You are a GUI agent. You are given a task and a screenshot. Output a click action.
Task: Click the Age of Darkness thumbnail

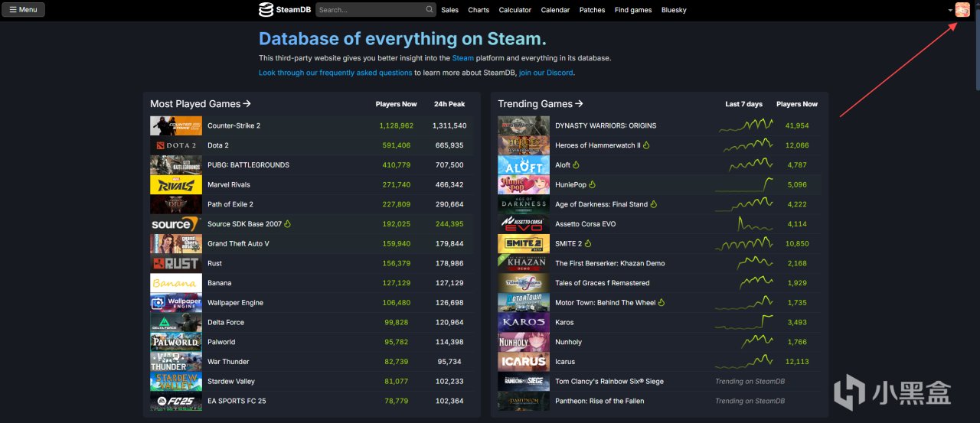pos(524,204)
